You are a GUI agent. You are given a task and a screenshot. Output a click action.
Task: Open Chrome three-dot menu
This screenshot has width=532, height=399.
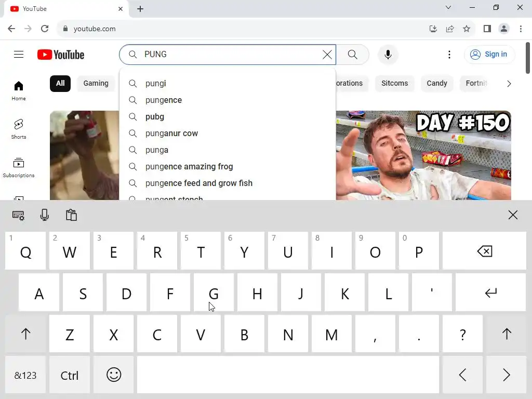[521, 29]
